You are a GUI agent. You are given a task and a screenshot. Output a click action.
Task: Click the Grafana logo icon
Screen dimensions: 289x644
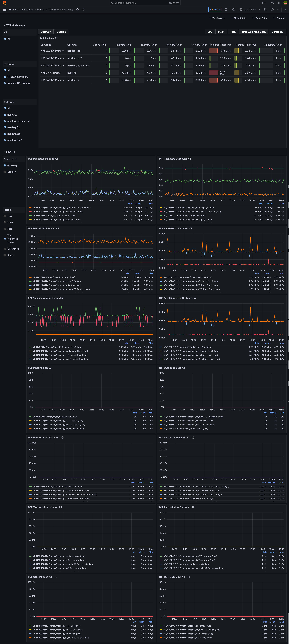5,3
